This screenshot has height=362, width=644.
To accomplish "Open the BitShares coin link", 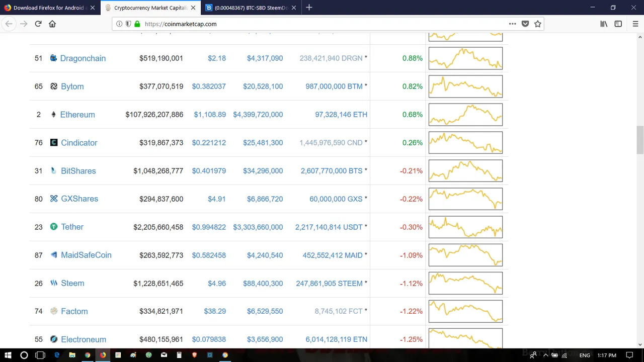I will click(78, 171).
